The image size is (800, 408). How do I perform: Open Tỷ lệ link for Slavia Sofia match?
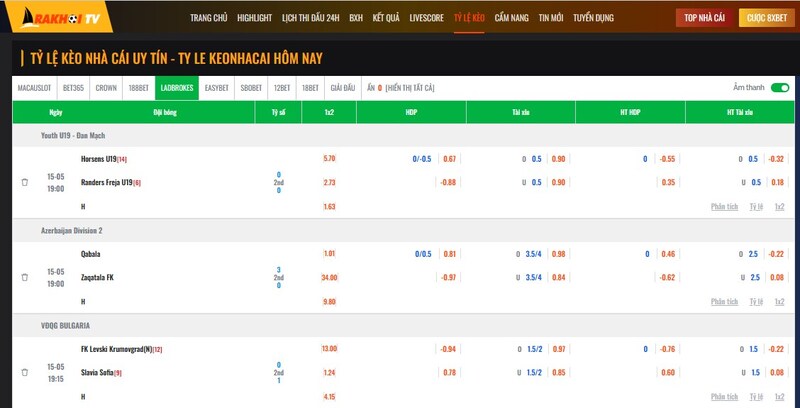[x=756, y=396]
